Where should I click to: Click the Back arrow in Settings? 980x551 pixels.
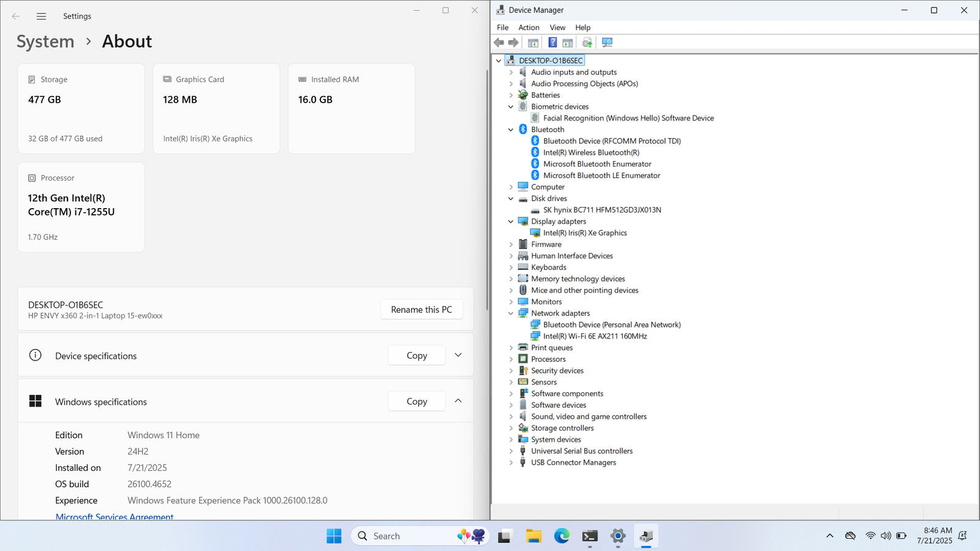16,17
